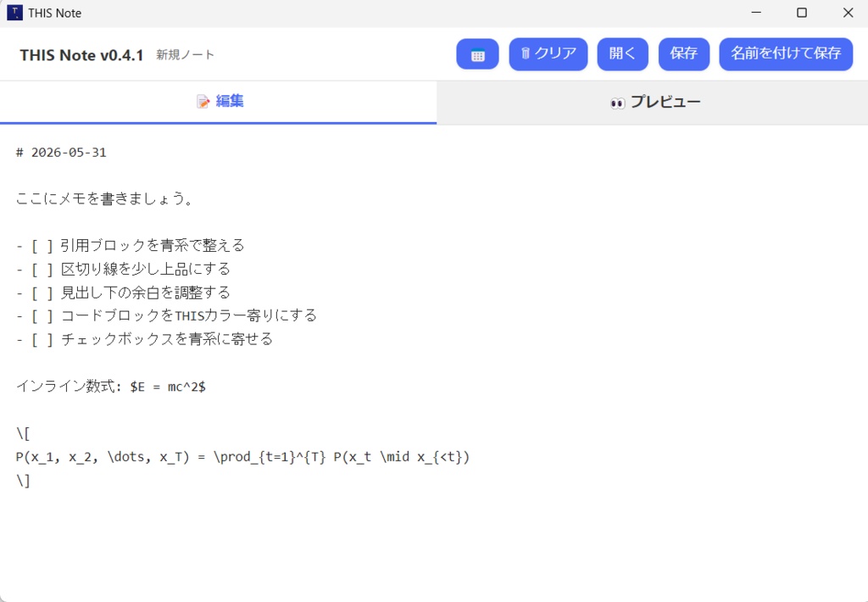Click the 名前を付けて保存 button

(786, 53)
